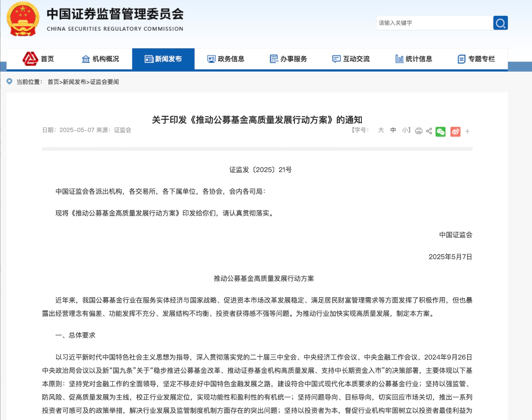This screenshot has height=420, width=532.
Task: Set font size to 大 (large)
Action: 381,130
